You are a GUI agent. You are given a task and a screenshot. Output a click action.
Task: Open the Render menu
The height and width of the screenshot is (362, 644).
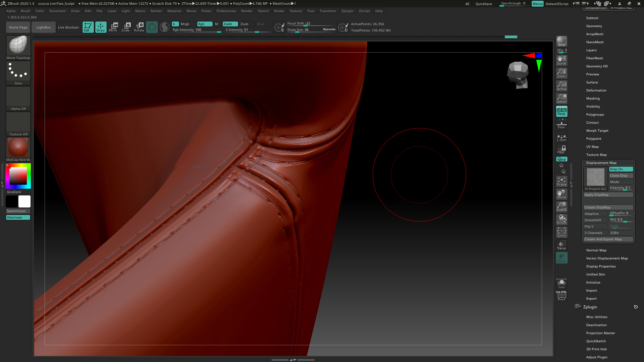(247, 11)
